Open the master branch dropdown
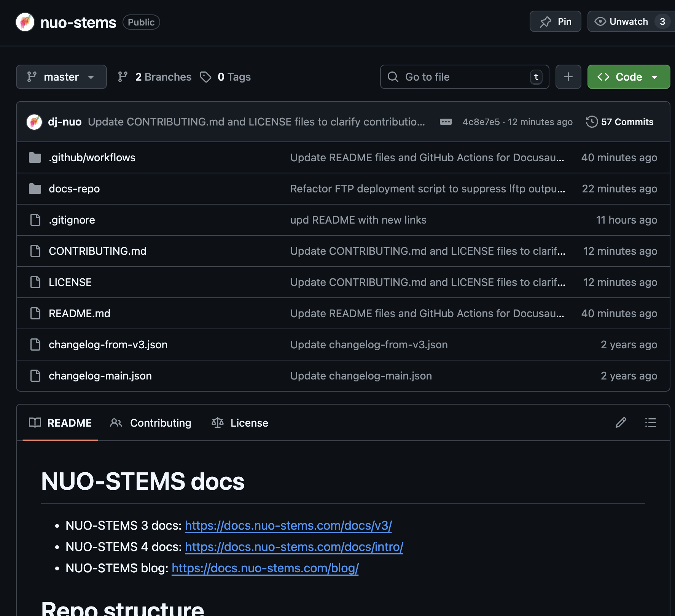 [x=61, y=77]
